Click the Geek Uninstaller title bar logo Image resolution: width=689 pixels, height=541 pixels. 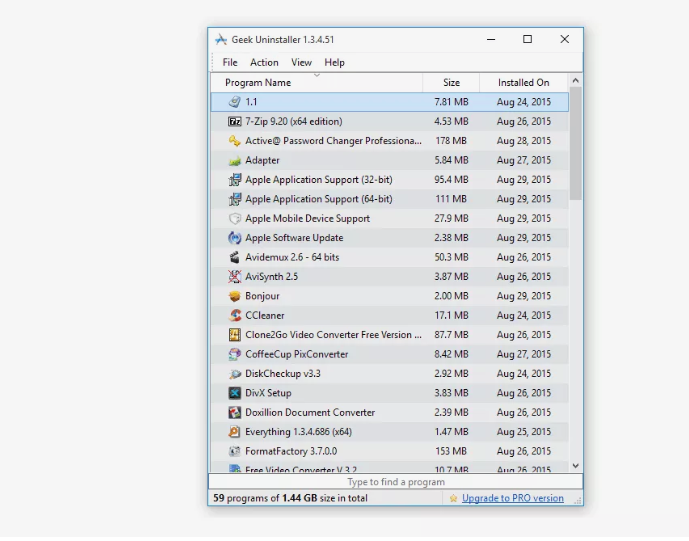(221, 40)
